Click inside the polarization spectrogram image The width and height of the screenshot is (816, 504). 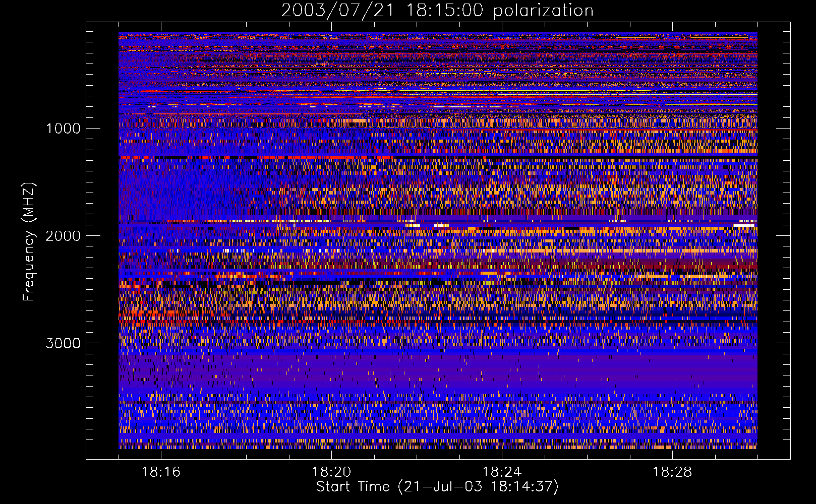pos(438,241)
